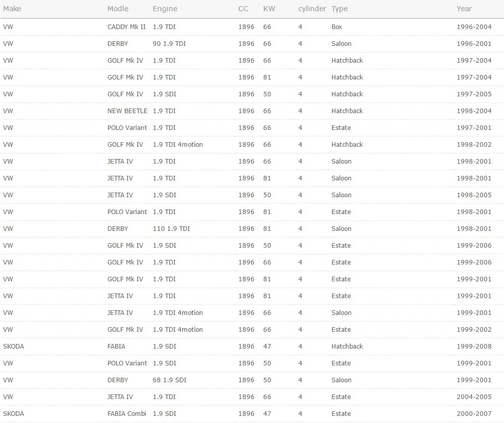Click CC value 1896 in CADDY Mk II row
The width and height of the screenshot is (504, 423).
tap(246, 27)
